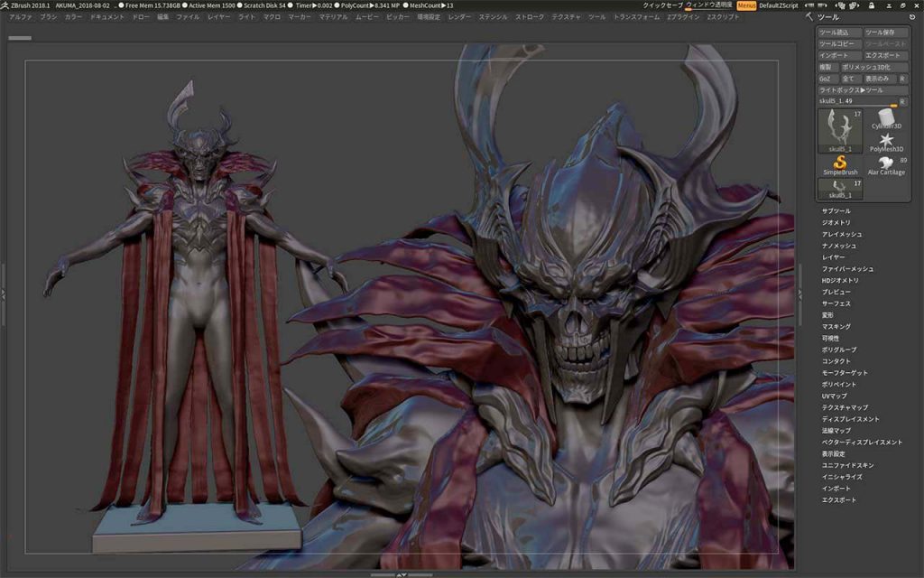Click the hammer icon beside ツール header
The image size is (924, 578).
(x=809, y=17)
